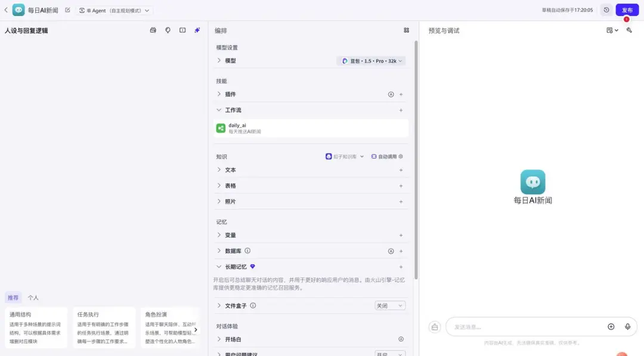
Task: Click the debug wrench icon
Action: tap(629, 30)
